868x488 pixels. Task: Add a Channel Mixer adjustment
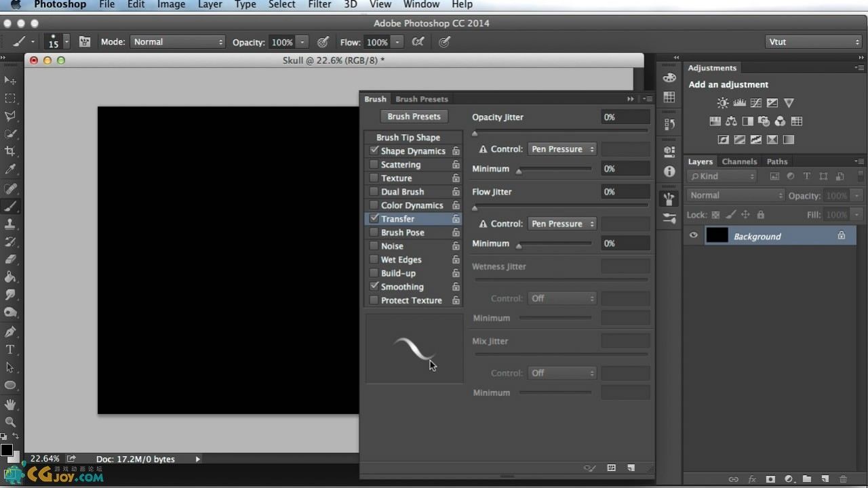click(x=781, y=121)
